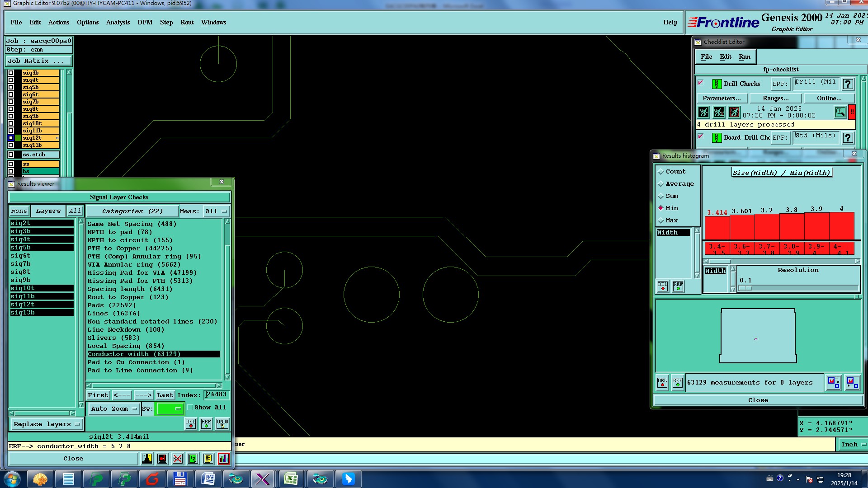Click the crossed-out REF icon
This screenshot has height=488, width=868.
point(177,459)
